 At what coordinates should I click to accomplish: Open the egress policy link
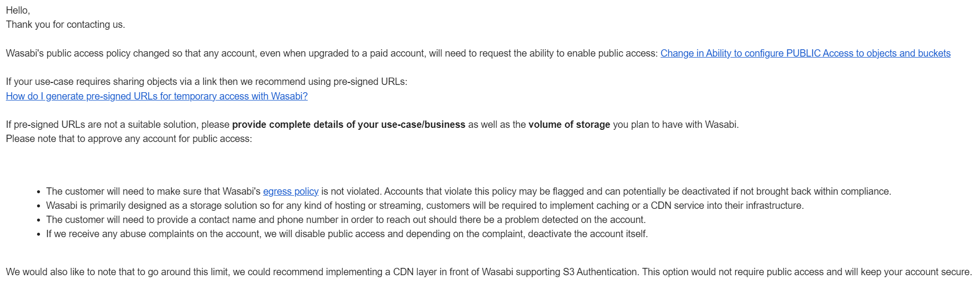click(291, 191)
